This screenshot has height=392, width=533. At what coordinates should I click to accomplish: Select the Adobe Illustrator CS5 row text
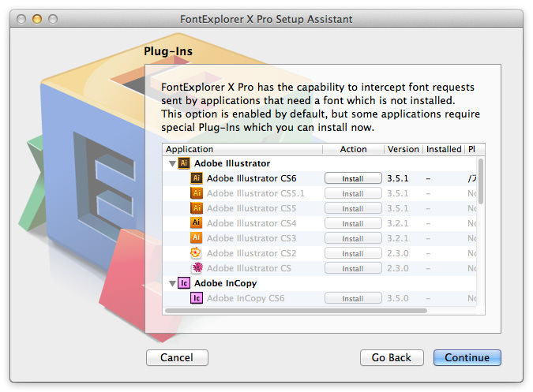click(x=252, y=208)
